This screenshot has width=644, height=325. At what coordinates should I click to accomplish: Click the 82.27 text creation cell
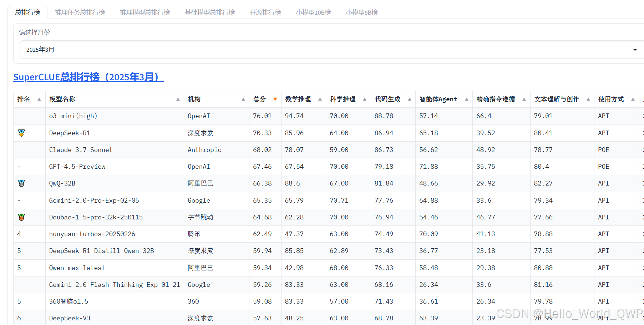(x=562, y=183)
